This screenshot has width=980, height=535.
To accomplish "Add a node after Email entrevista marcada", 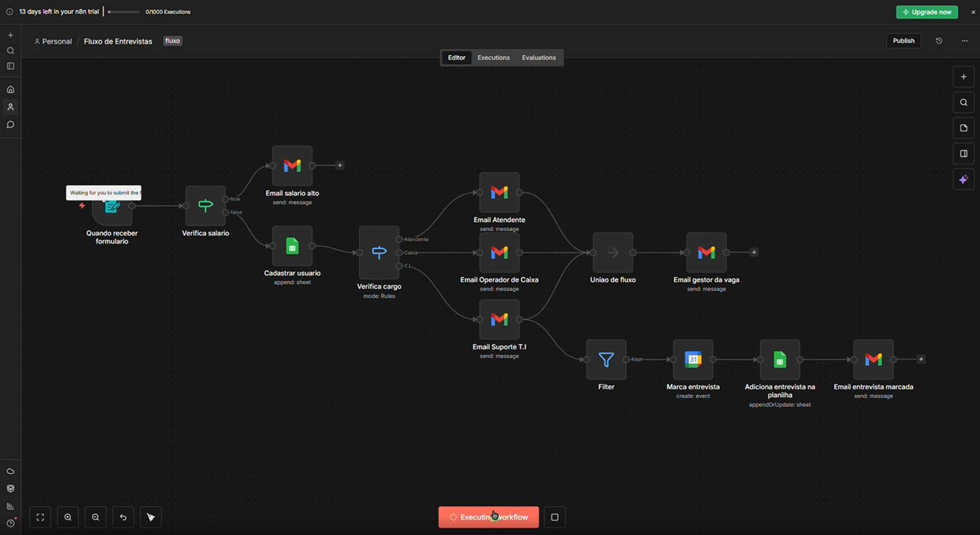I will point(921,359).
